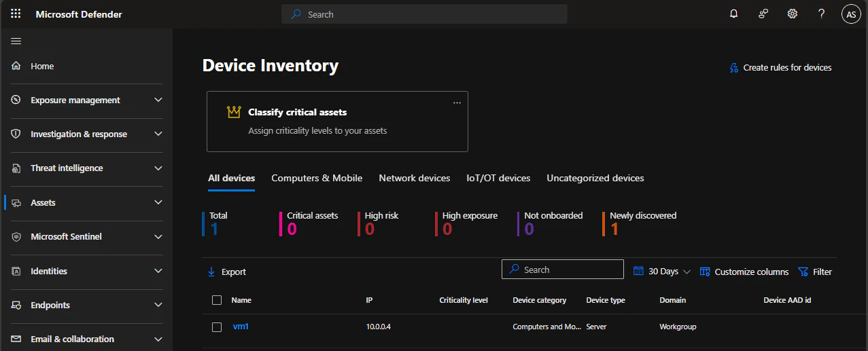
Task: Sort by the Name column header
Action: 241,300
